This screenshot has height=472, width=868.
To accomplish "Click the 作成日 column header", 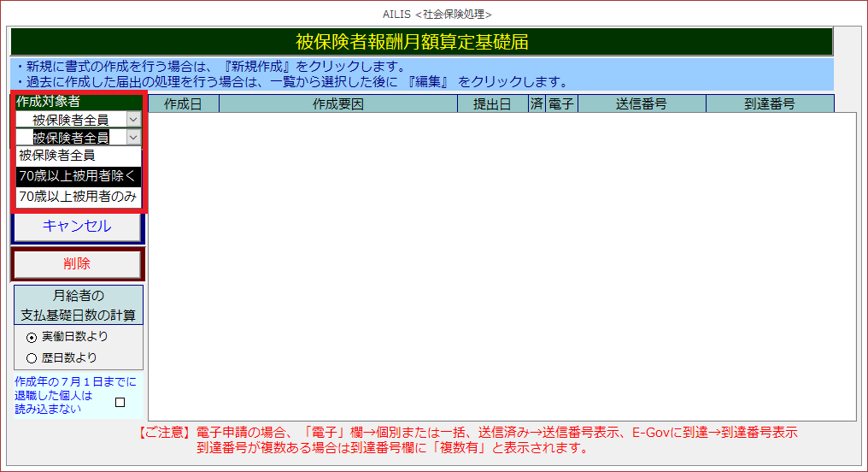I will click(183, 104).
